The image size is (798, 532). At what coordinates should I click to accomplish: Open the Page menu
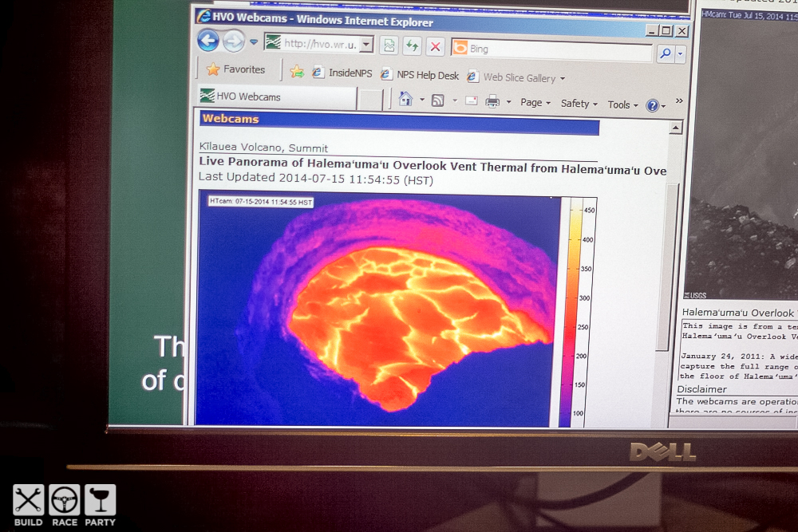(535, 102)
